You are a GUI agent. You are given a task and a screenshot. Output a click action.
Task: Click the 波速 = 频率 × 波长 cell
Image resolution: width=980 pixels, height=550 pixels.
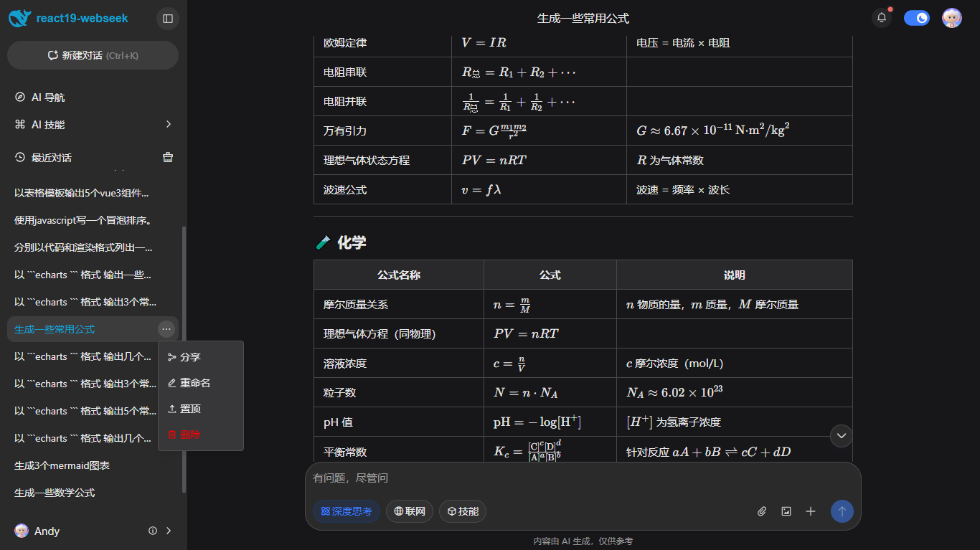(740, 190)
